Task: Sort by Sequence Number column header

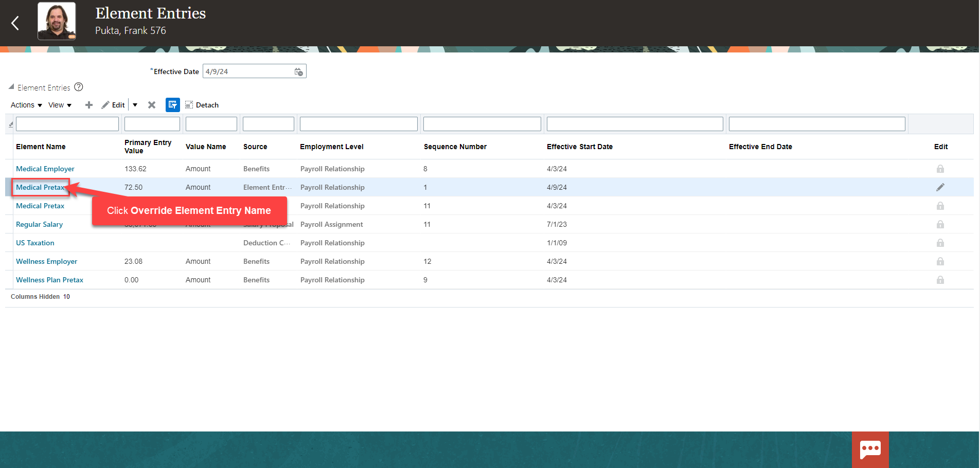Action: 455,147
